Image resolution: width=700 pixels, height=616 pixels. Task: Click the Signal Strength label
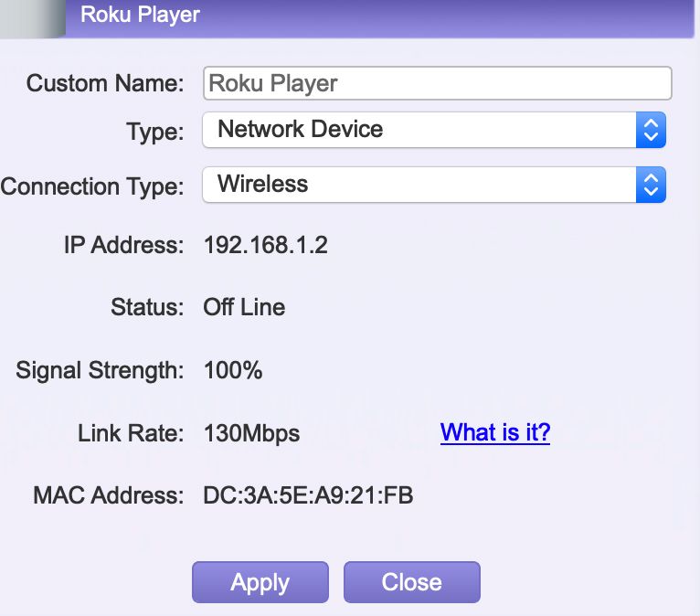tap(100, 370)
